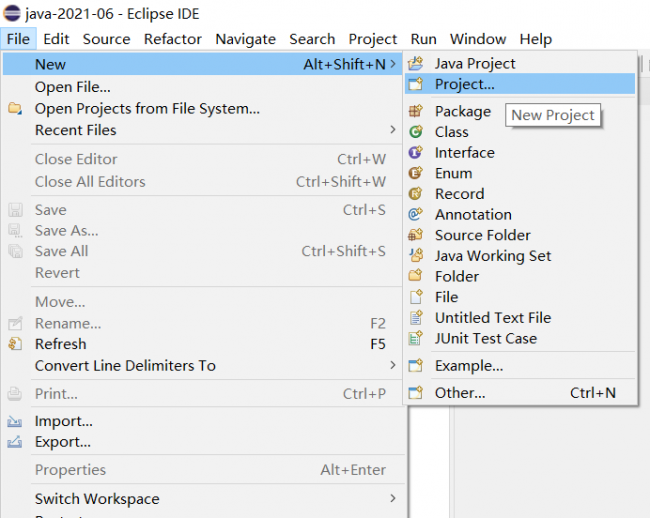Select Other... Ctrl+N entry
Image resolution: width=650 pixels, height=518 pixels.
click(x=520, y=392)
